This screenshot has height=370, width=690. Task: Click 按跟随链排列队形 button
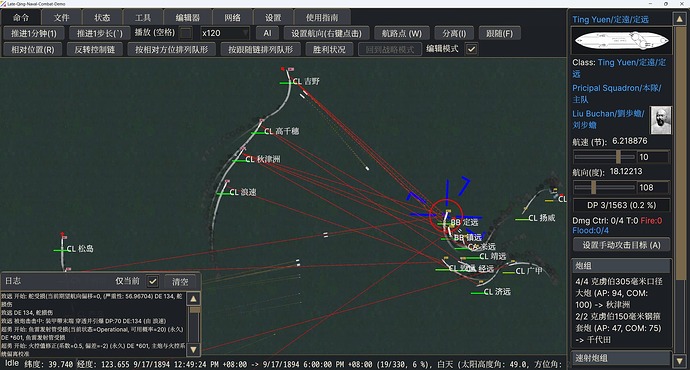pyautogui.click(x=261, y=49)
